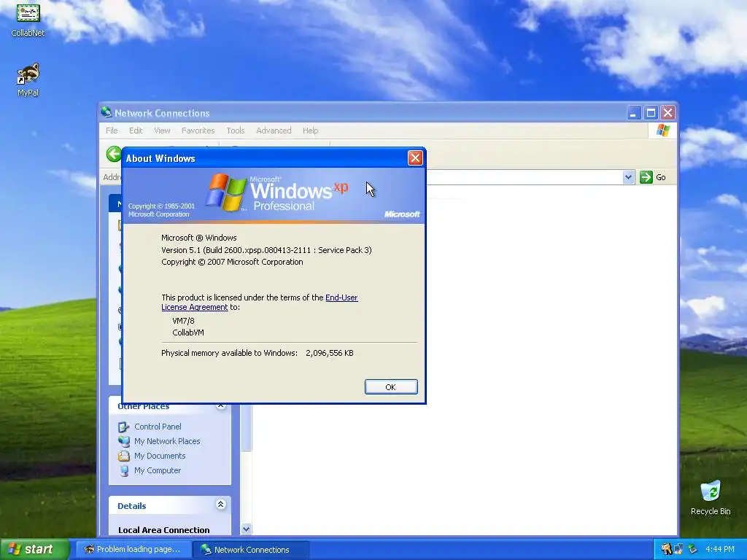Close the About Windows dialog with the red X
Screen dimensions: 747x560
pyautogui.click(x=415, y=158)
